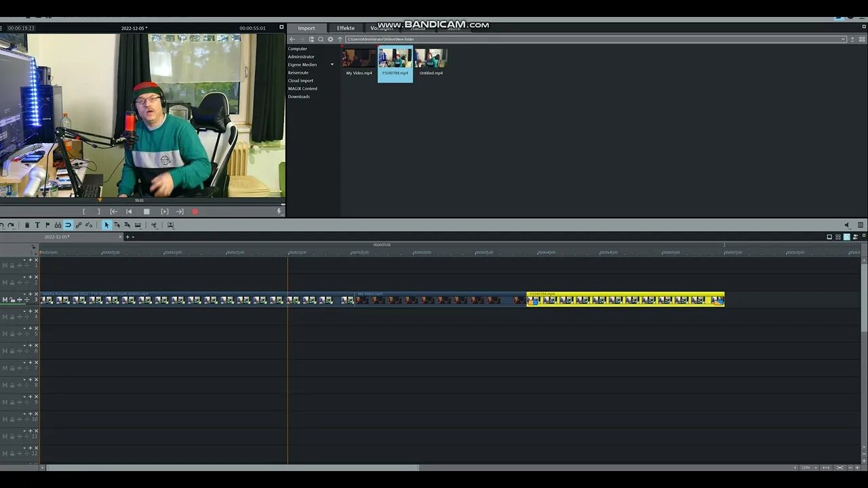
Task: Select Reiseroute in the media sidebar
Action: click(x=298, y=73)
